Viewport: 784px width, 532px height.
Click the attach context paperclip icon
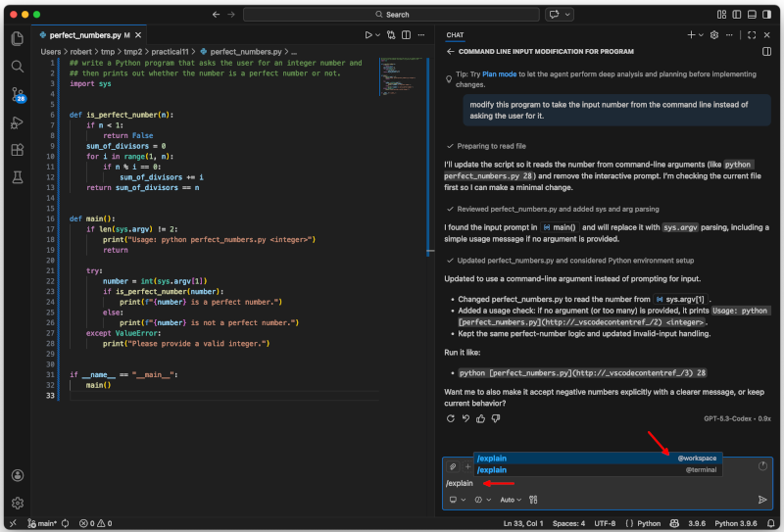tap(453, 466)
